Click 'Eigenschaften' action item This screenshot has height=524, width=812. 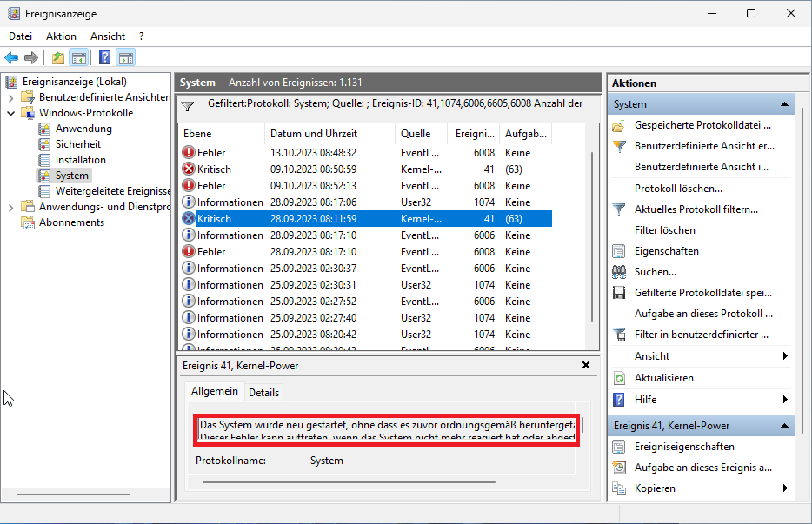(x=666, y=251)
